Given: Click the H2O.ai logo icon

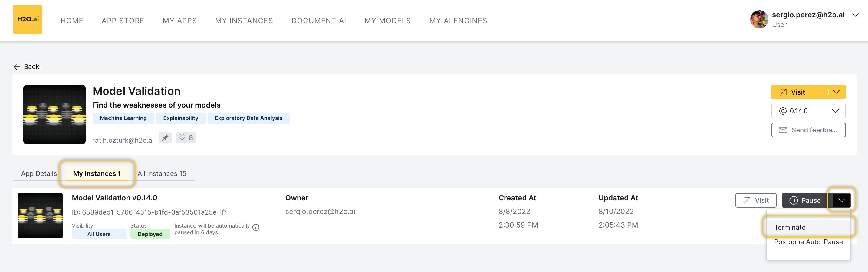Looking at the screenshot, I should coord(28,19).
